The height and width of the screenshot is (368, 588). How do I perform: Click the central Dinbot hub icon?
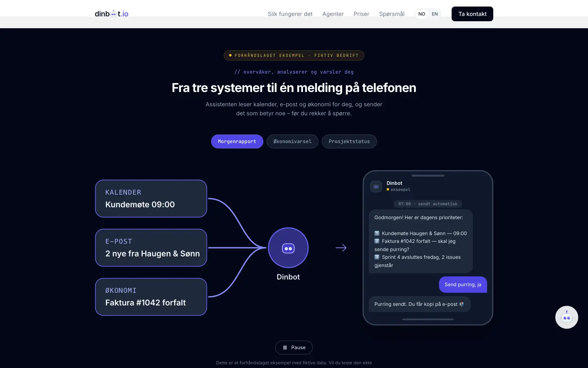point(288,248)
